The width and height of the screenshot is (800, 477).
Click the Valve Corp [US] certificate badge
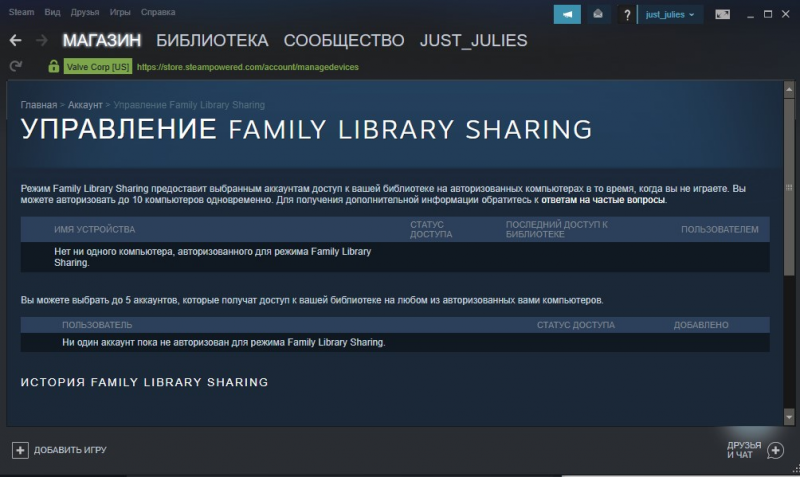click(x=98, y=67)
